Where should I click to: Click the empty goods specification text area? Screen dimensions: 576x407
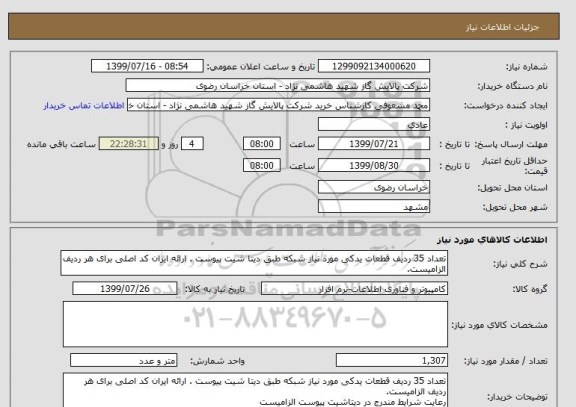[x=255, y=324]
